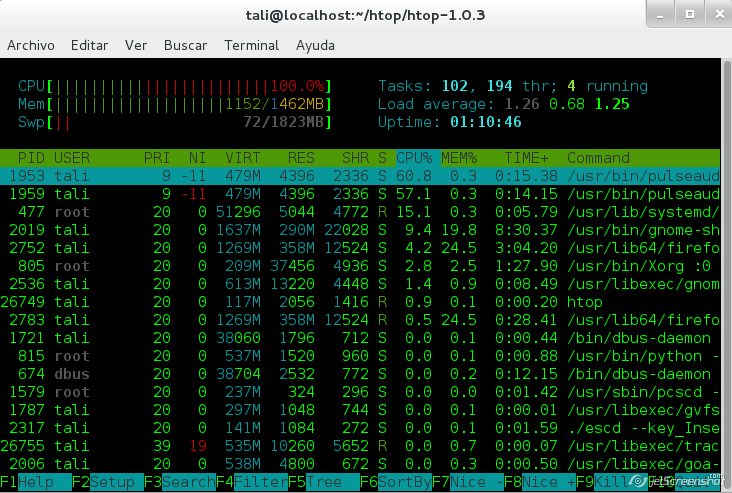Select the dbus-daemon row PID 1721
This screenshot has height=493, width=732.
[x=360, y=338]
